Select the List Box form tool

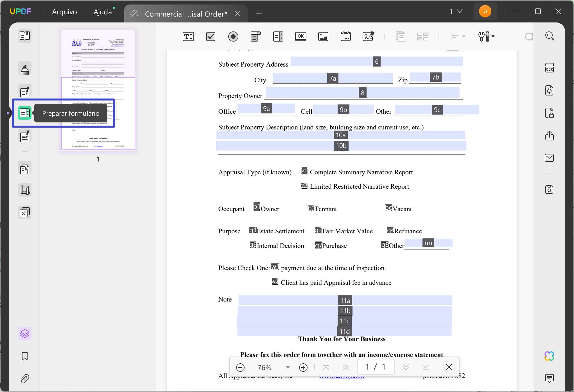(278, 37)
